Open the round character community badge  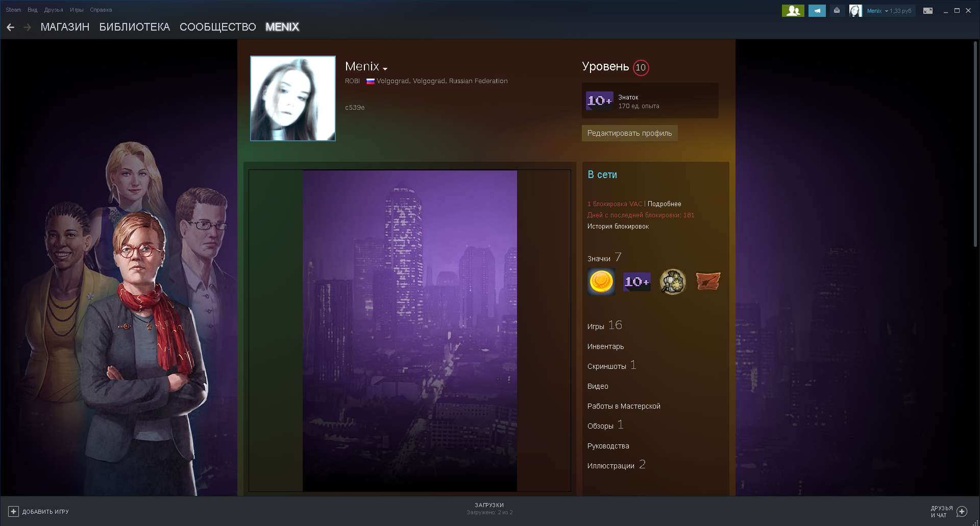[673, 282]
